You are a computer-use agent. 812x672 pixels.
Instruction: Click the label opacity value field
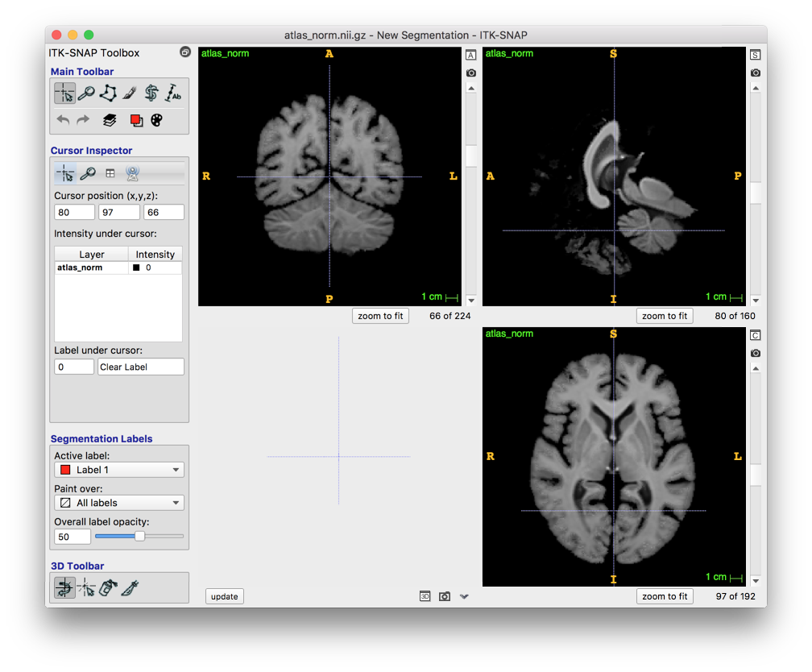click(x=72, y=537)
